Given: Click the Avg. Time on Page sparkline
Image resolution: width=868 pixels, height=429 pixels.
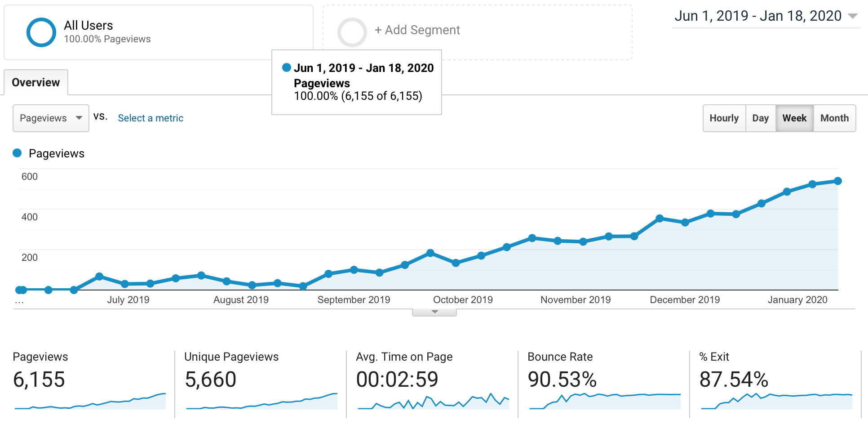Looking at the screenshot, I should tap(433, 401).
